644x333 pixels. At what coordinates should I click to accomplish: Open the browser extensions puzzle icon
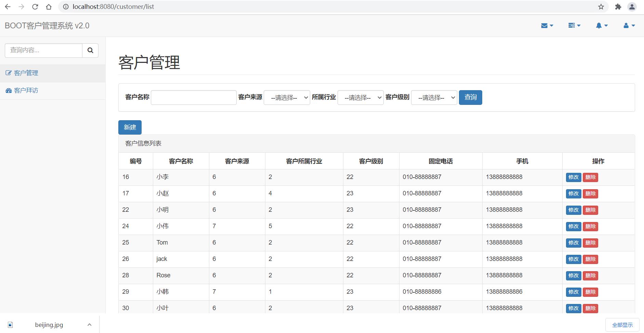618,7
